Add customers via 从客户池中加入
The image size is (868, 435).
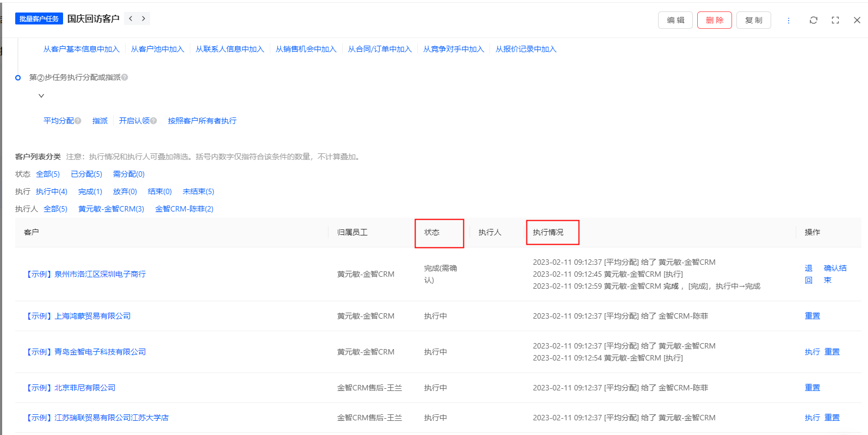pos(158,49)
